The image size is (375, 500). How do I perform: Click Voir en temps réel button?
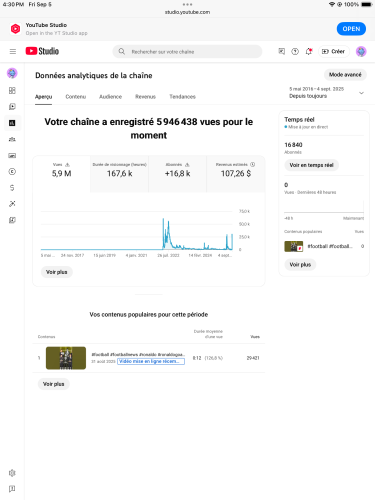point(311,165)
